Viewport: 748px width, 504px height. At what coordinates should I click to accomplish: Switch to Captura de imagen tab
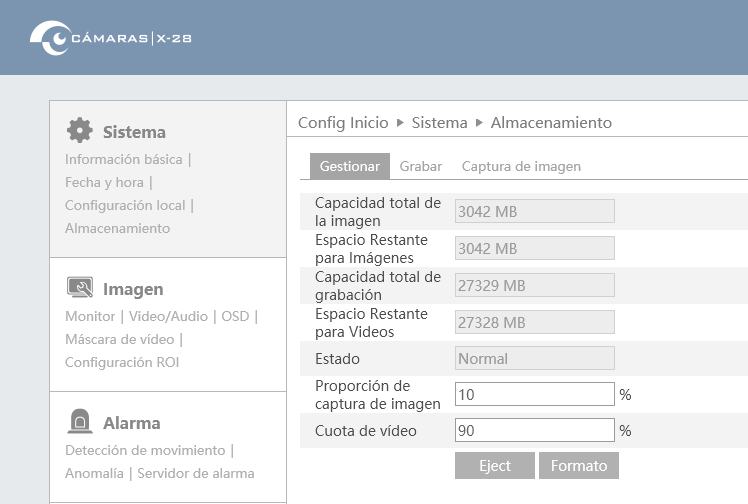[521, 166]
